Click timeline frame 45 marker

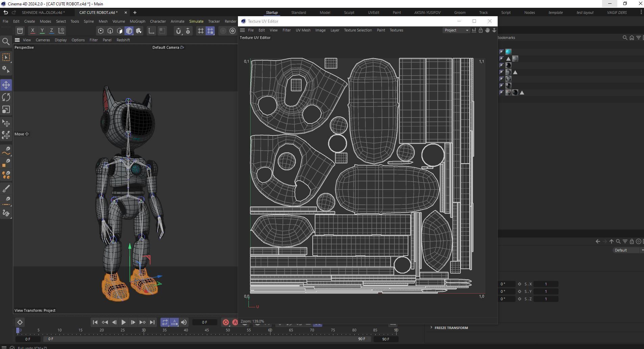207,330
